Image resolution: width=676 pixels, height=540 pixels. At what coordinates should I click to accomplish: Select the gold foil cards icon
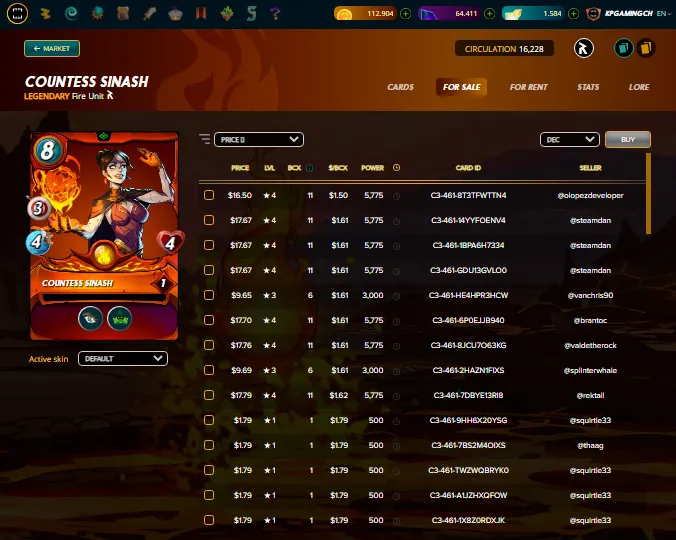(646, 48)
